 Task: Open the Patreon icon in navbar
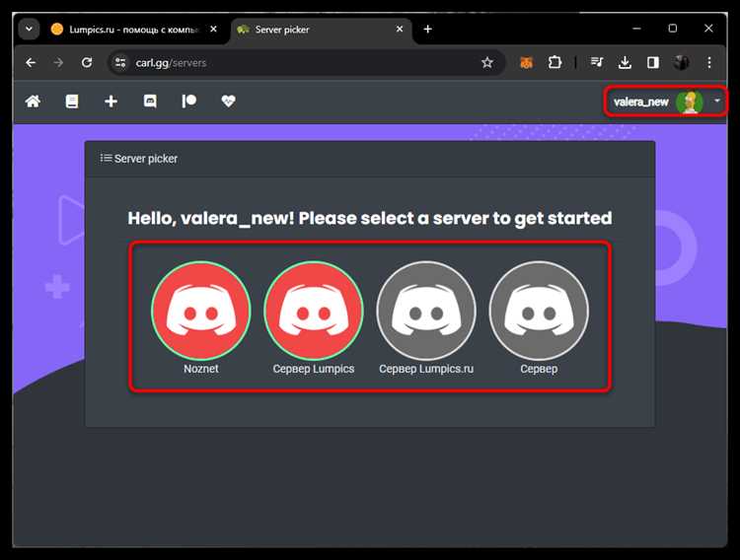point(188,101)
